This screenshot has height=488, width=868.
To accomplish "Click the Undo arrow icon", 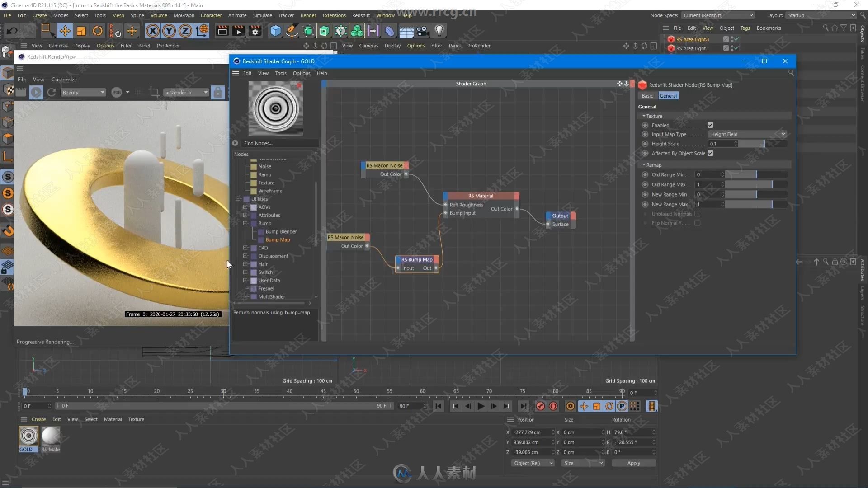I will click(x=13, y=31).
